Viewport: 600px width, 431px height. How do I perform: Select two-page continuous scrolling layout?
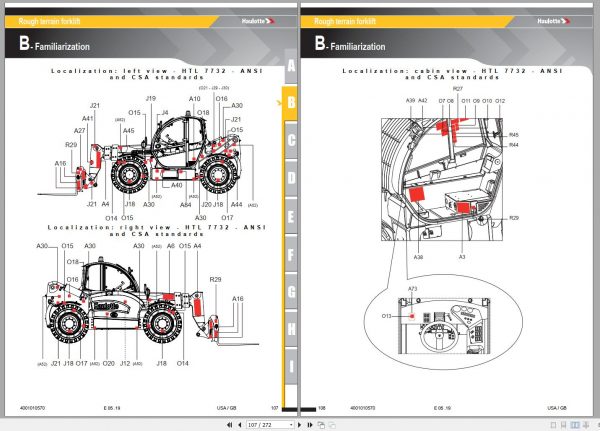pyautogui.click(x=586, y=425)
